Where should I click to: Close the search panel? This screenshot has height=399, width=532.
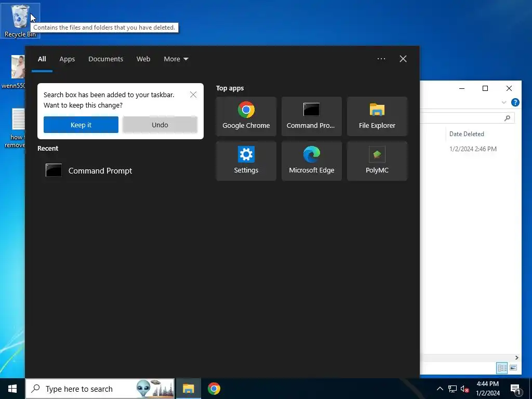(x=403, y=59)
